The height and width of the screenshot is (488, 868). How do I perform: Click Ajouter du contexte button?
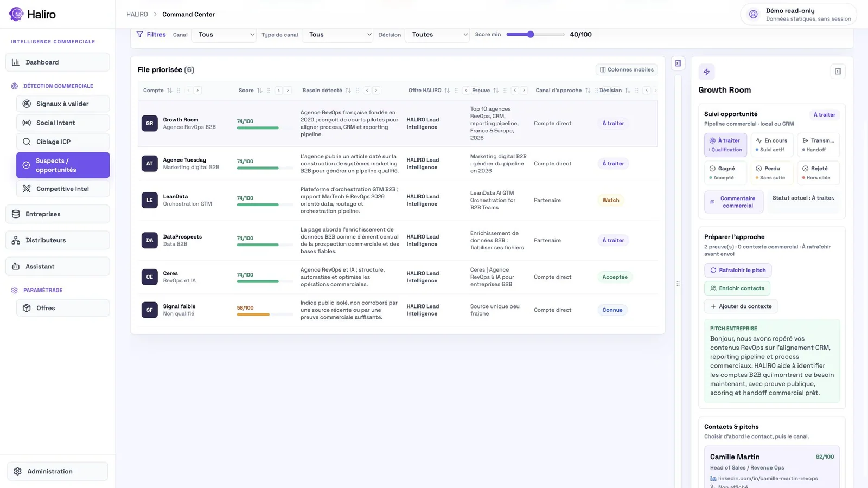point(741,306)
